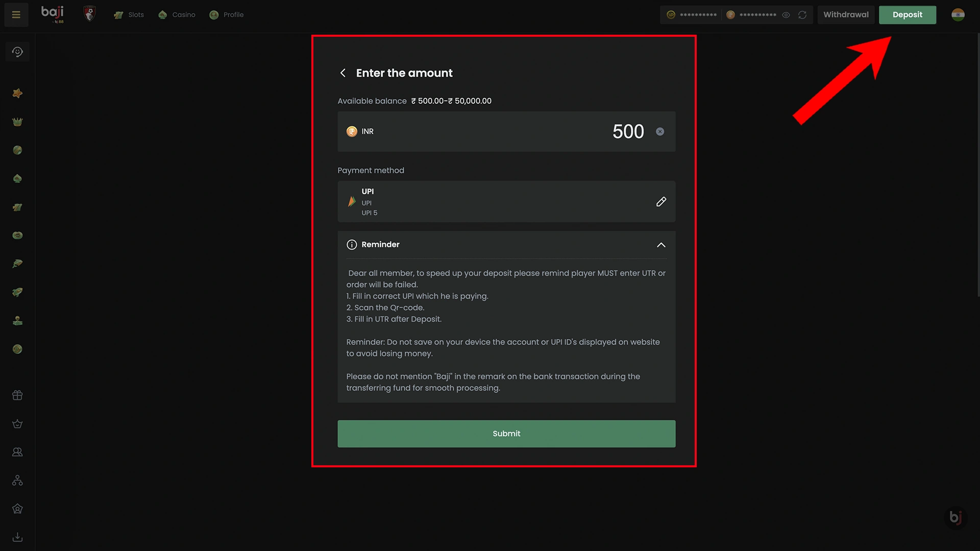Screen dimensions: 980x551
Task: Toggle balance visibility with the eye icon
Action: click(x=786, y=15)
